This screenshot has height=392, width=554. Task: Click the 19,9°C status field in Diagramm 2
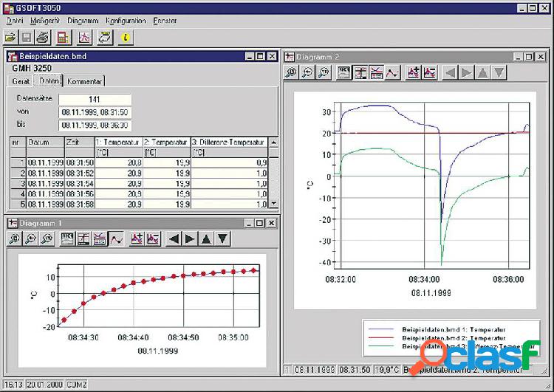(x=386, y=370)
